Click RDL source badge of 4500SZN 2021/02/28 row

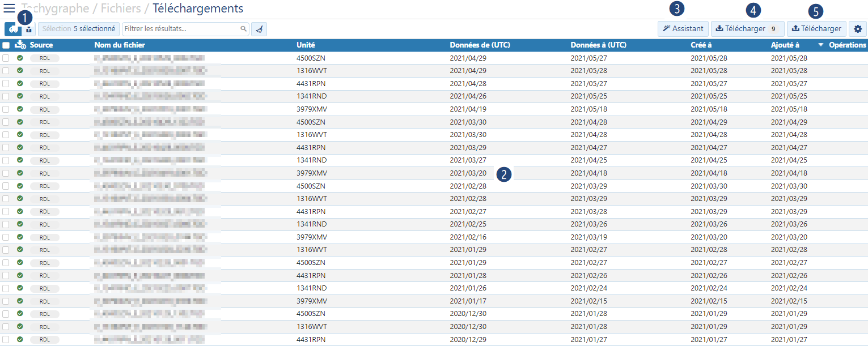[x=45, y=186]
